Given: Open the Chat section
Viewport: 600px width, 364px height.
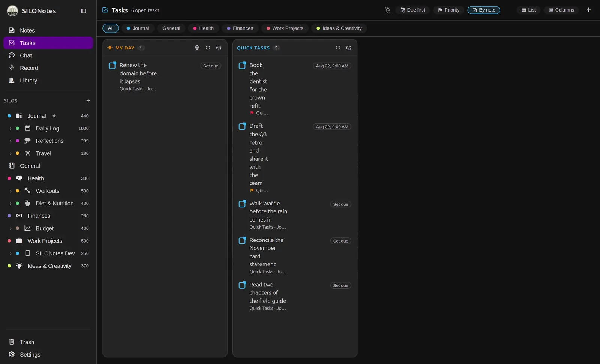Looking at the screenshot, I should (x=48, y=55).
